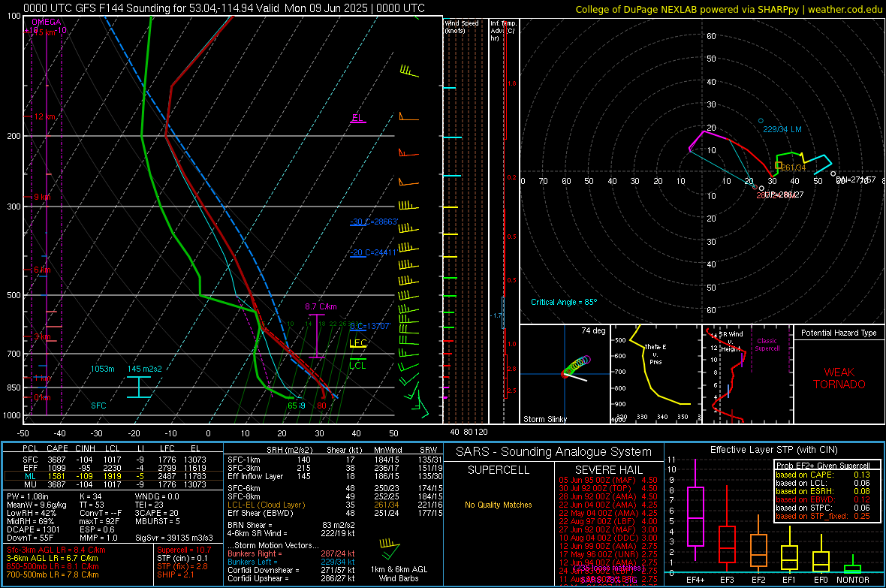Click the College of DuPage NEXLAB credit text
Screen dimensions: 886x588
pyautogui.click(x=728, y=9)
